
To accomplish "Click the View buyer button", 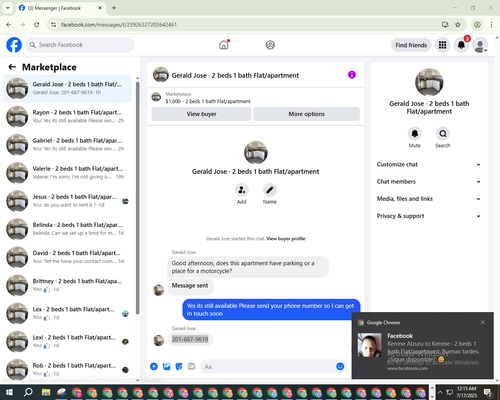I will click(201, 114).
